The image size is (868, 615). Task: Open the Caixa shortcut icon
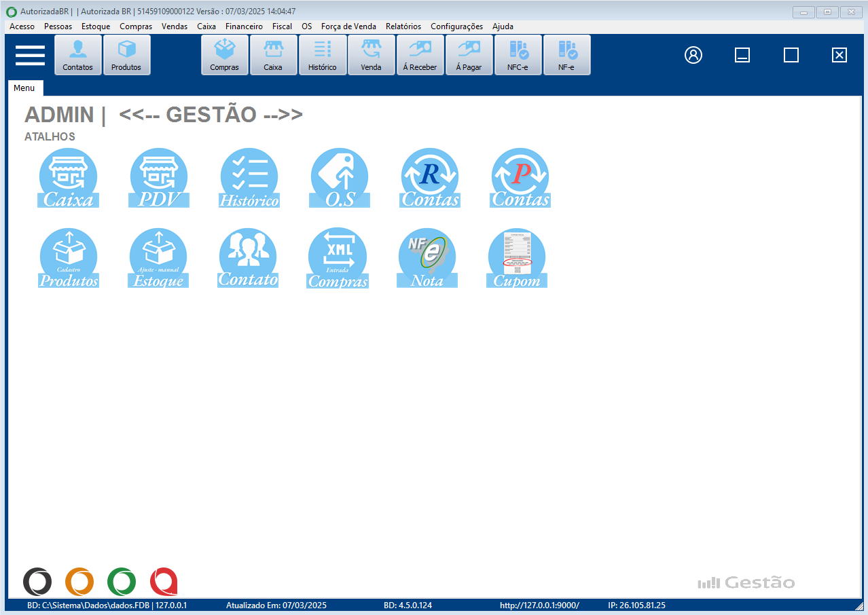pyautogui.click(x=68, y=178)
